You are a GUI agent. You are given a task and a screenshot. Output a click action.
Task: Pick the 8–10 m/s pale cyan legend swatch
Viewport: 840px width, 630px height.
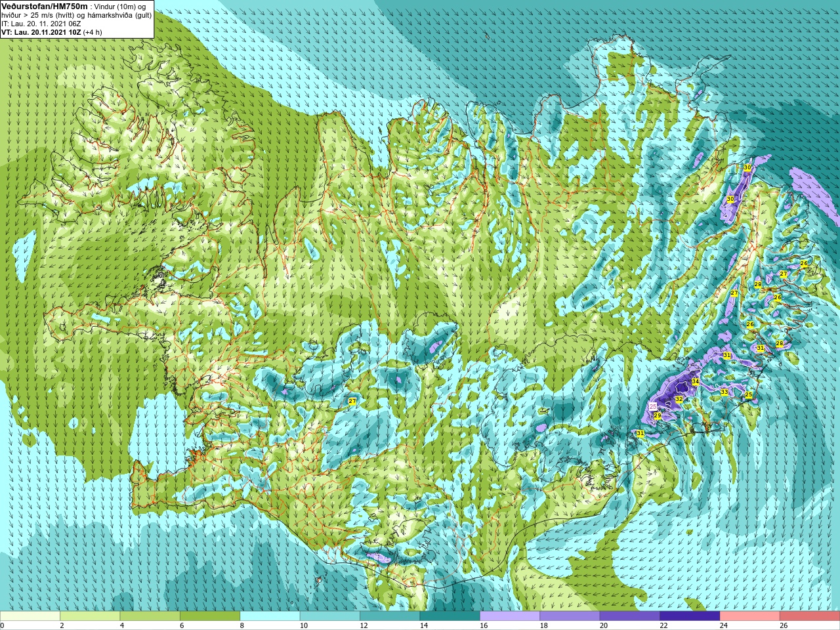coord(270,616)
